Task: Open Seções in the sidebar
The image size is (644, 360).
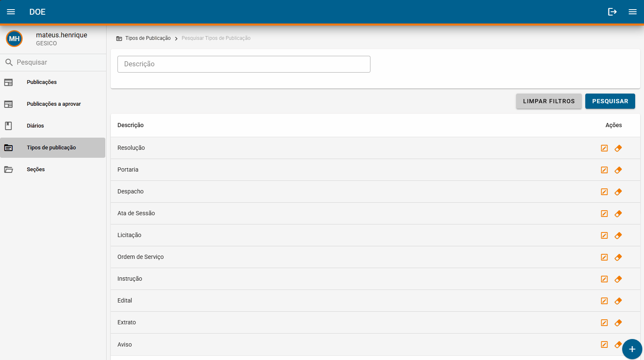Action: [x=53, y=170]
